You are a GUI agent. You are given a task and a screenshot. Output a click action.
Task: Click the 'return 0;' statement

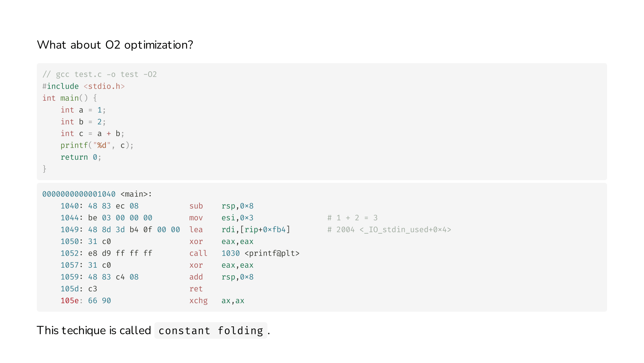coord(81,157)
